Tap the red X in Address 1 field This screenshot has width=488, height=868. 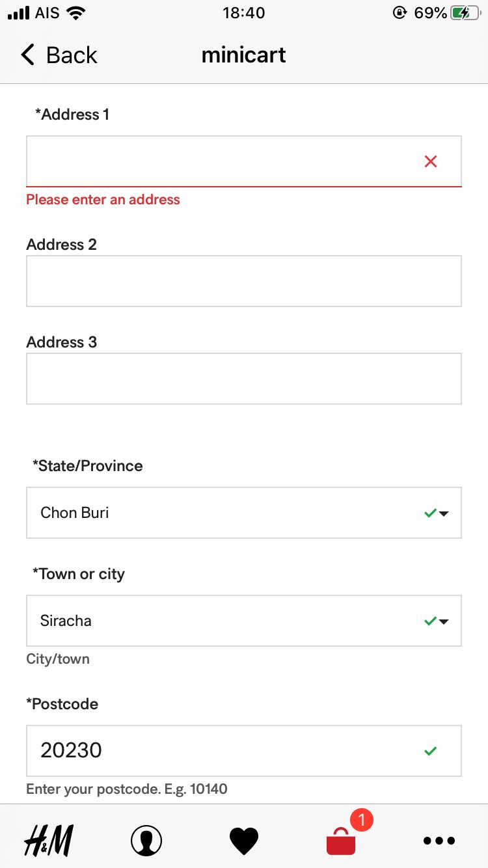click(431, 161)
